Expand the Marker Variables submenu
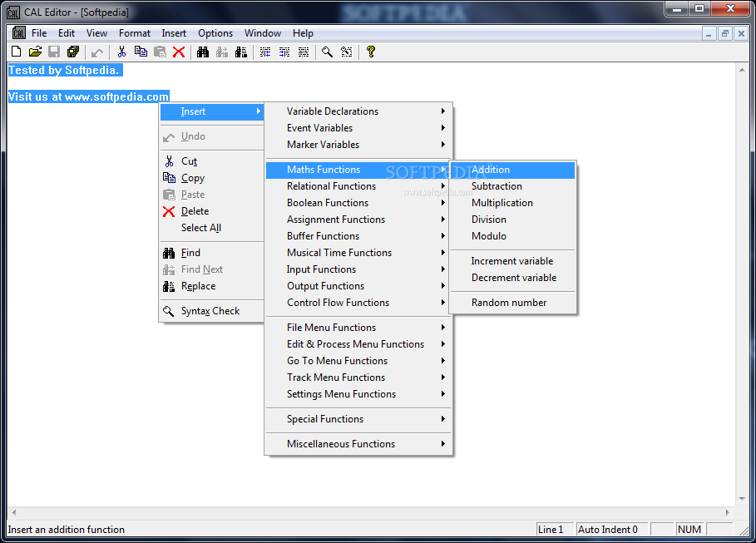The height and width of the screenshot is (543, 756). (x=358, y=145)
